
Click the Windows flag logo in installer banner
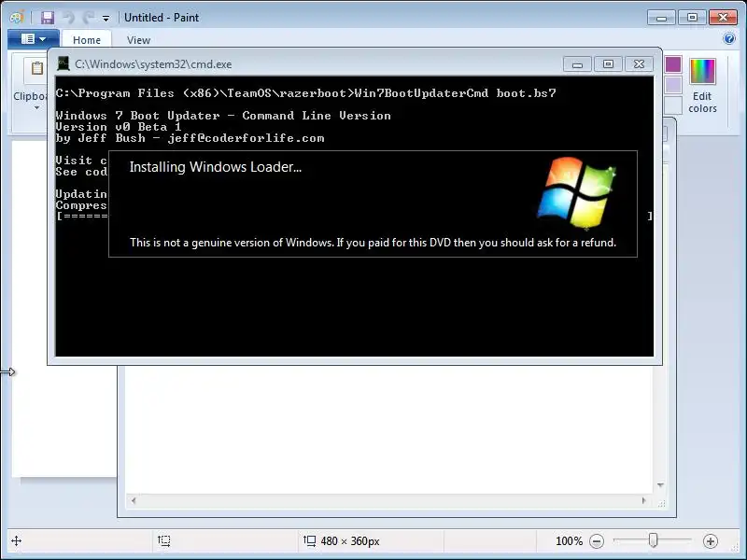[x=577, y=193]
